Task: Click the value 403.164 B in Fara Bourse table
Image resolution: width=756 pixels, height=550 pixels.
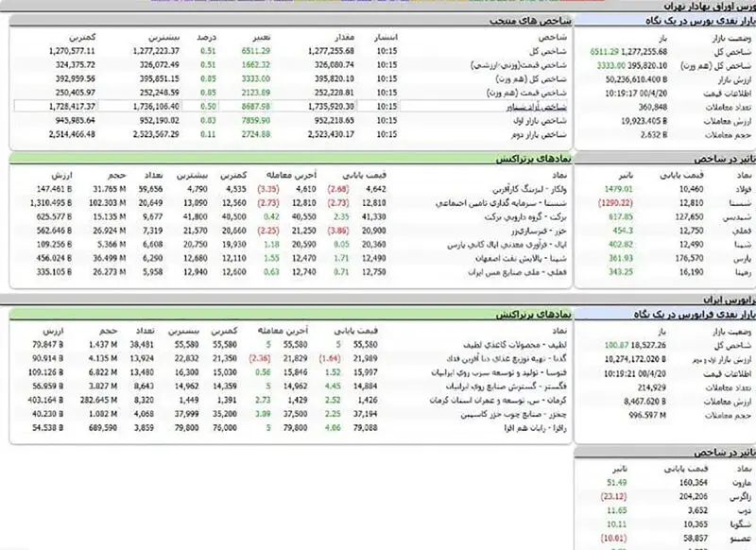Action: (45, 400)
